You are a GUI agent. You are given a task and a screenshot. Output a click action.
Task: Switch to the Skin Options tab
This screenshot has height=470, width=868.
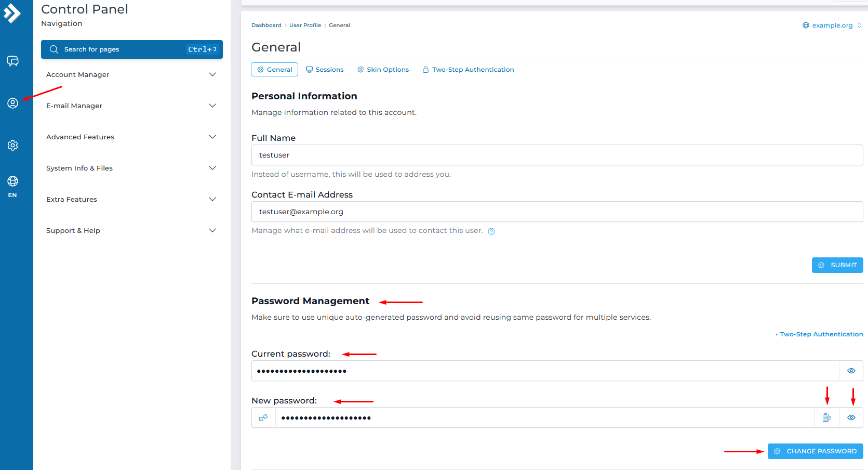383,70
